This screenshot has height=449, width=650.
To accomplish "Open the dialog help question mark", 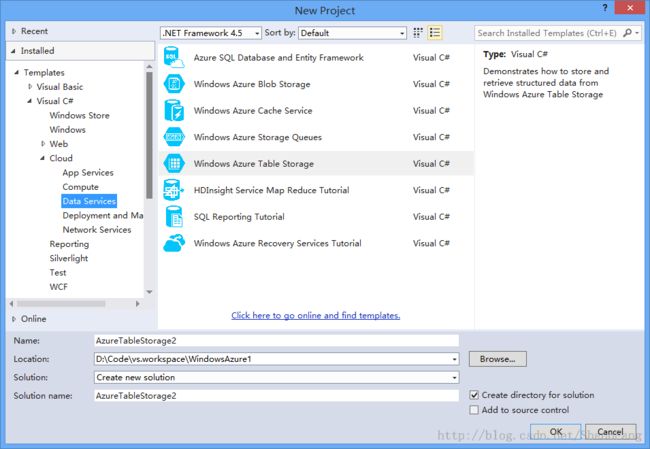I will tap(605, 7).
